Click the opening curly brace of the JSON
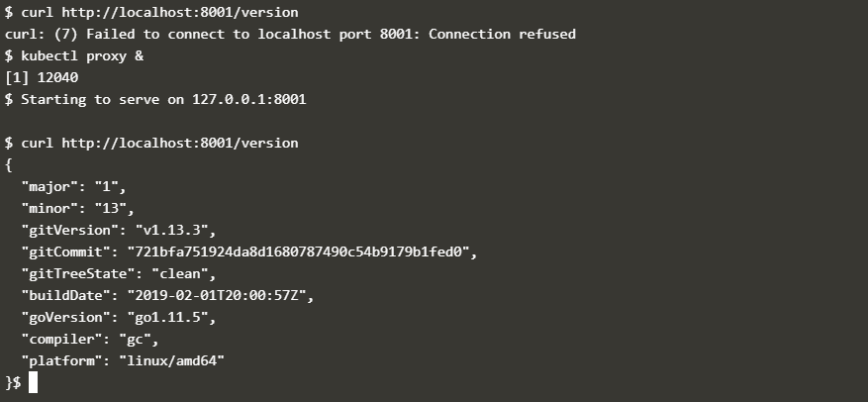This screenshot has width=868, height=402. click(x=9, y=164)
